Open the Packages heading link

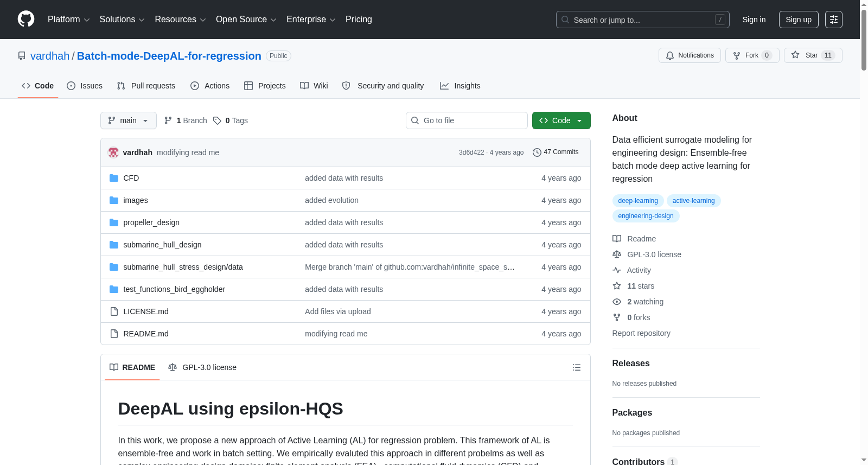(632, 413)
